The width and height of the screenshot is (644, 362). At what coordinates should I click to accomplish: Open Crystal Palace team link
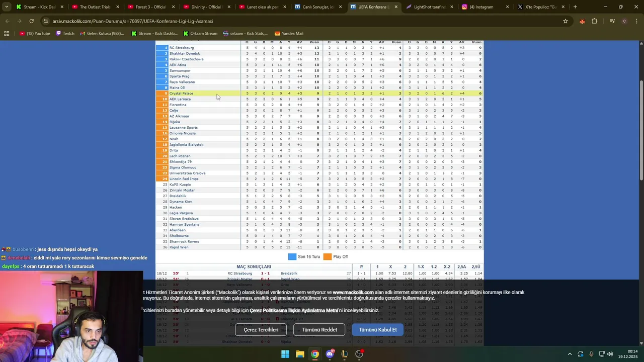(x=181, y=94)
